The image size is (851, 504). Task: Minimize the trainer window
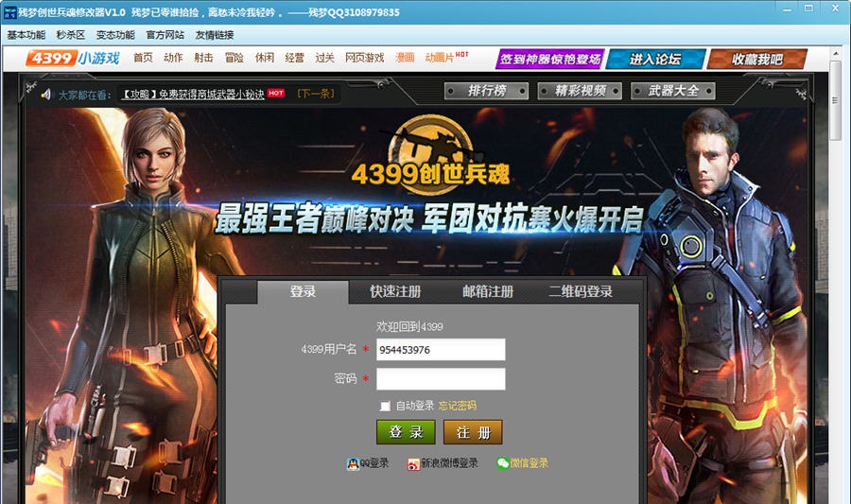click(x=788, y=9)
